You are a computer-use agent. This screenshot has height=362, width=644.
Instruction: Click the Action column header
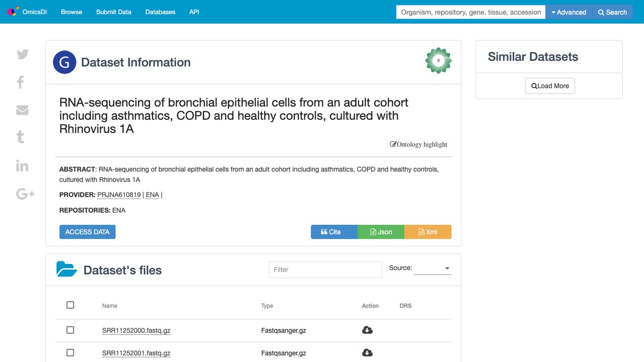click(370, 306)
